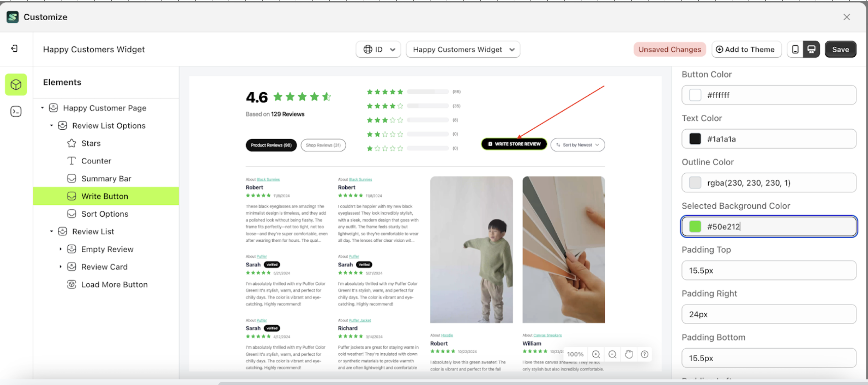Click the zoom out magnifier icon
The height and width of the screenshot is (385, 868).
pyautogui.click(x=612, y=354)
